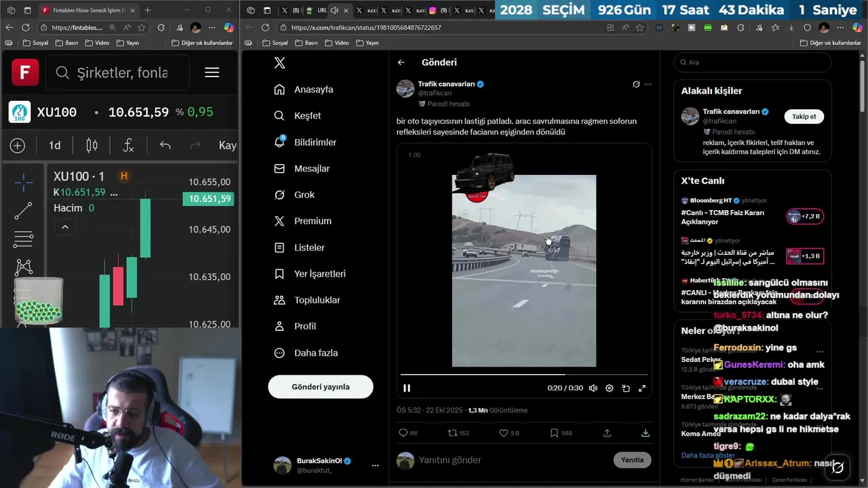Viewport: 868px width, 488px height.
Task: Select the trend line drawing tool
Action: (24, 211)
